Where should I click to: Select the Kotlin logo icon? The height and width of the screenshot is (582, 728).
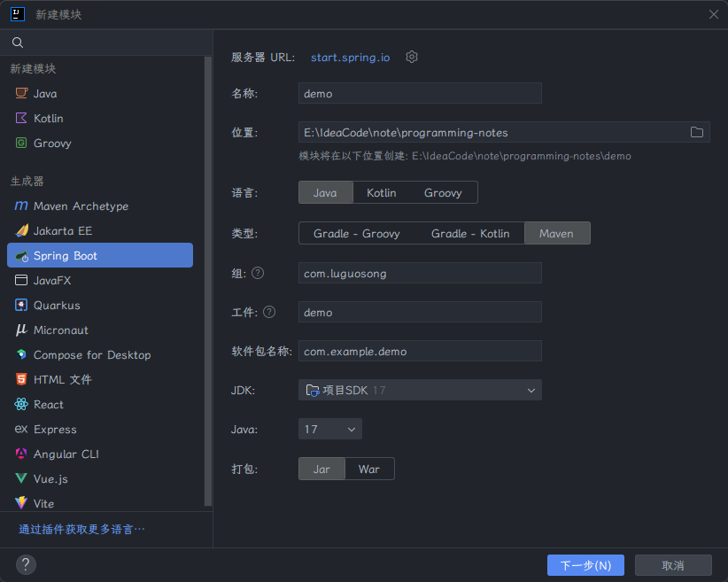coord(21,118)
